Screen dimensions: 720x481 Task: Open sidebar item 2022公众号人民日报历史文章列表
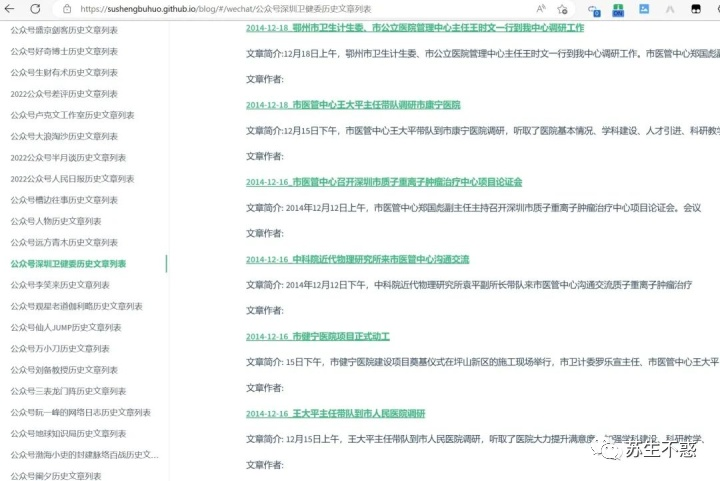coord(73,179)
